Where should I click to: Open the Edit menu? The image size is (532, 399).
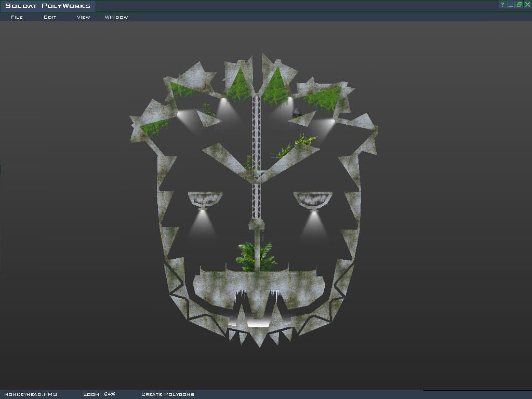pyautogui.click(x=50, y=17)
